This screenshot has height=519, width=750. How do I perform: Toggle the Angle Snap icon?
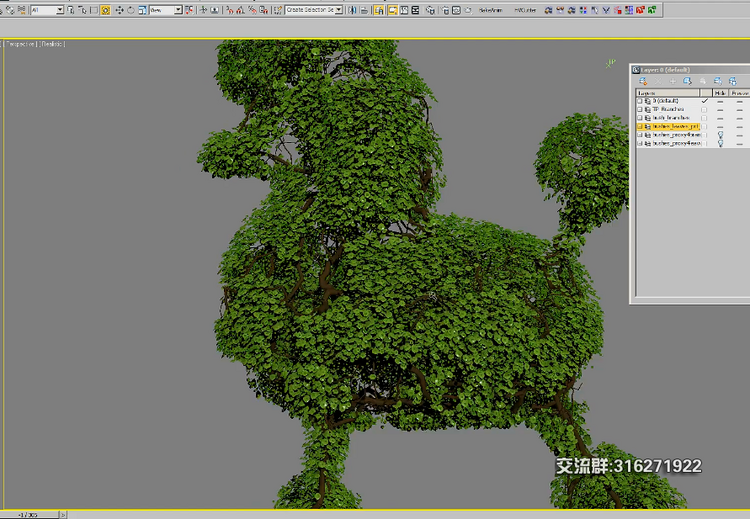point(240,10)
